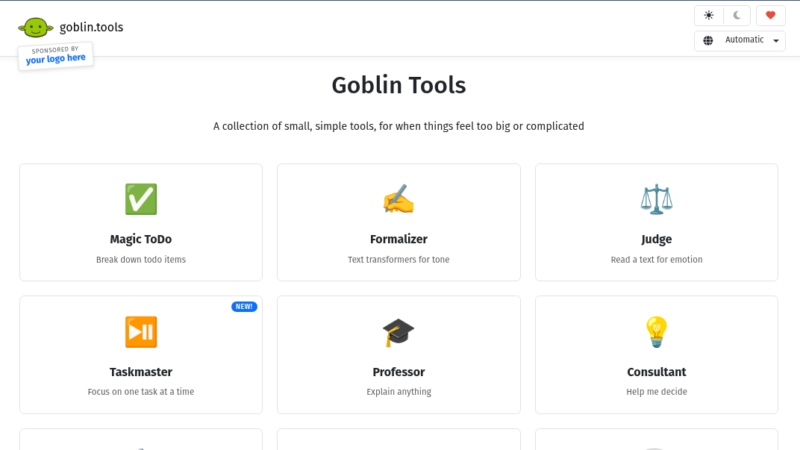Switch to dark theme moon icon
The height and width of the screenshot is (450, 800).
point(737,15)
